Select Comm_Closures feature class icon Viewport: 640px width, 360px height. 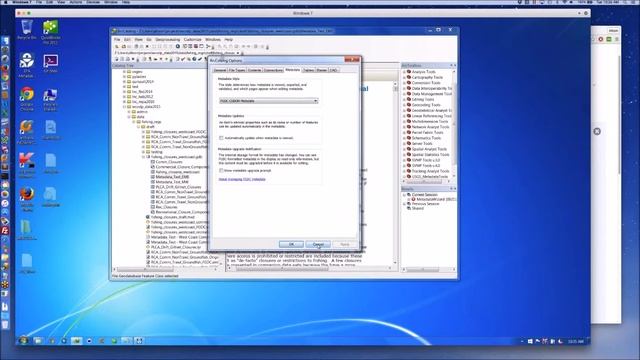153,162
